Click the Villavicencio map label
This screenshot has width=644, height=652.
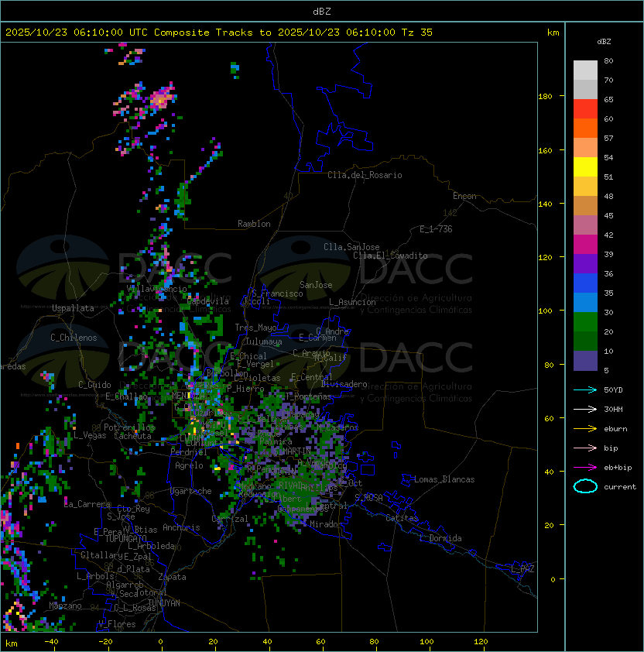pos(156,289)
